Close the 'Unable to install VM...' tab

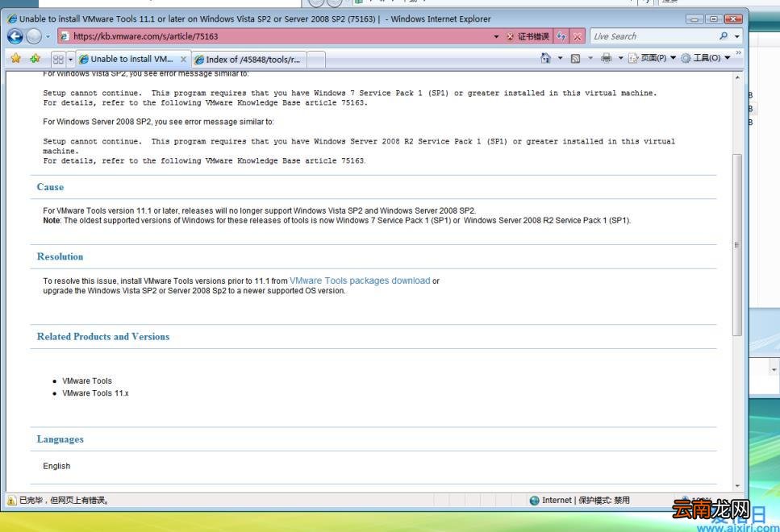point(183,59)
